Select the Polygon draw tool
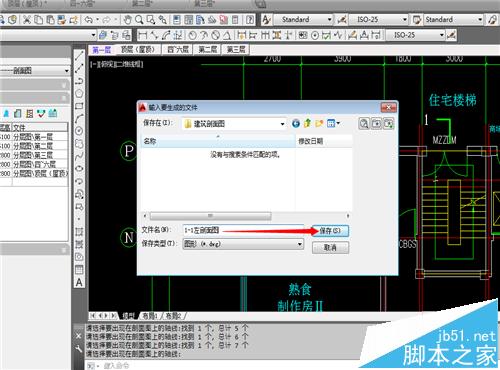Screen dimensions: 500x370 (x=79, y=94)
